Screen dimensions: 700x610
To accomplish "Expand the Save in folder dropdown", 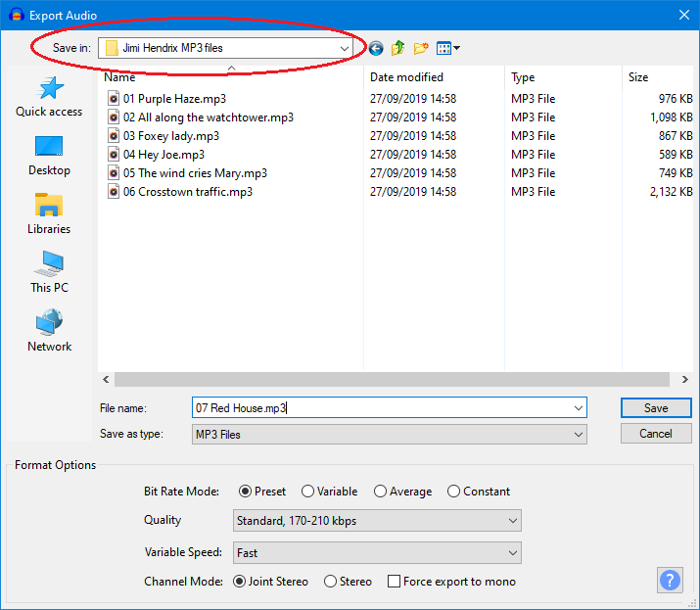I will pyautogui.click(x=345, y=48).
